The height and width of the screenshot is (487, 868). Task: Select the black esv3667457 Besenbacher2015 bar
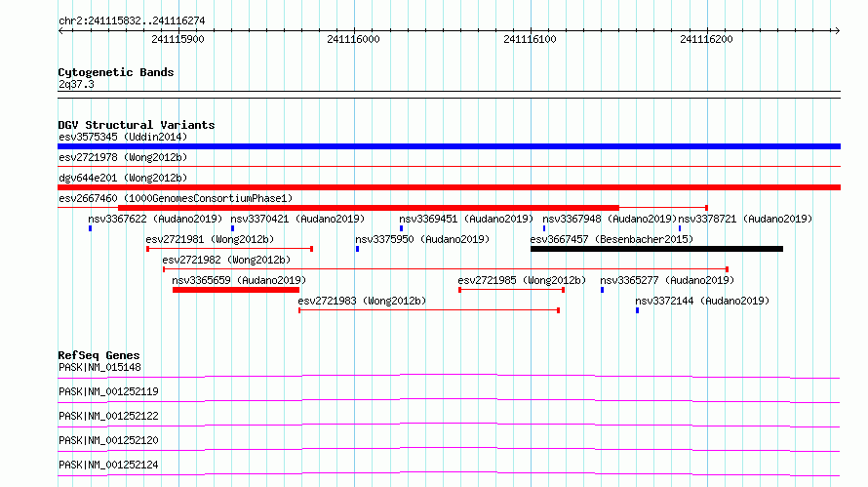(x=656, y=249)
